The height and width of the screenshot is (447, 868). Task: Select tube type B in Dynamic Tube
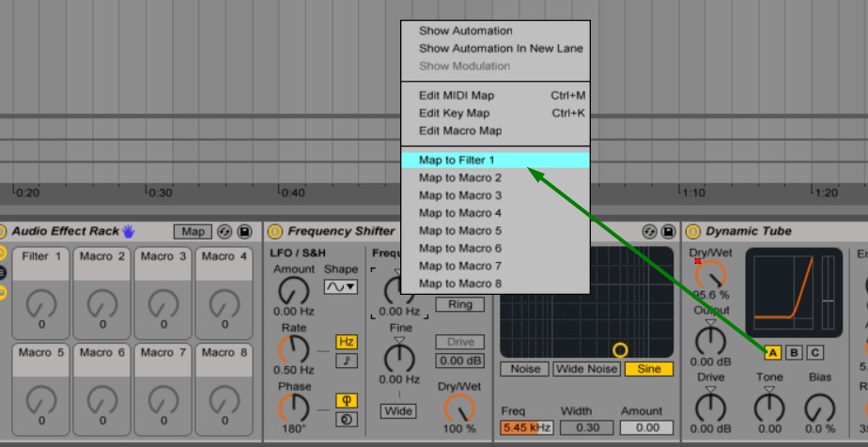794,353
